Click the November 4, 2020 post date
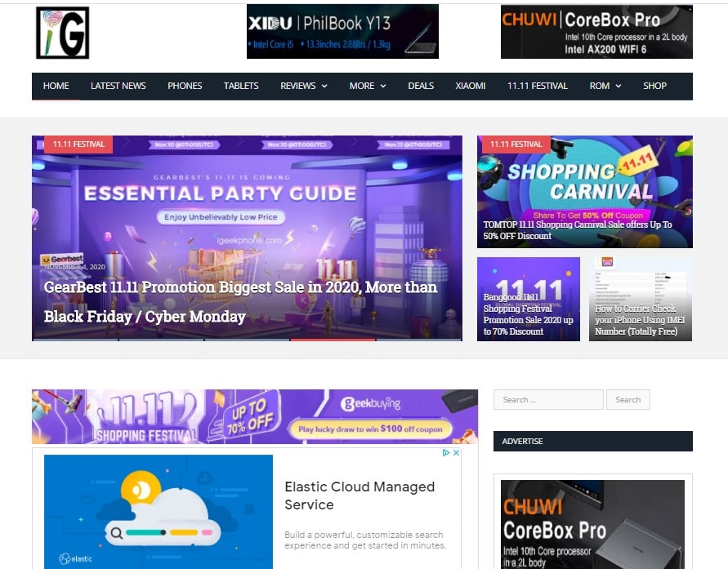728x569 pixels. [x=74, y=267]
